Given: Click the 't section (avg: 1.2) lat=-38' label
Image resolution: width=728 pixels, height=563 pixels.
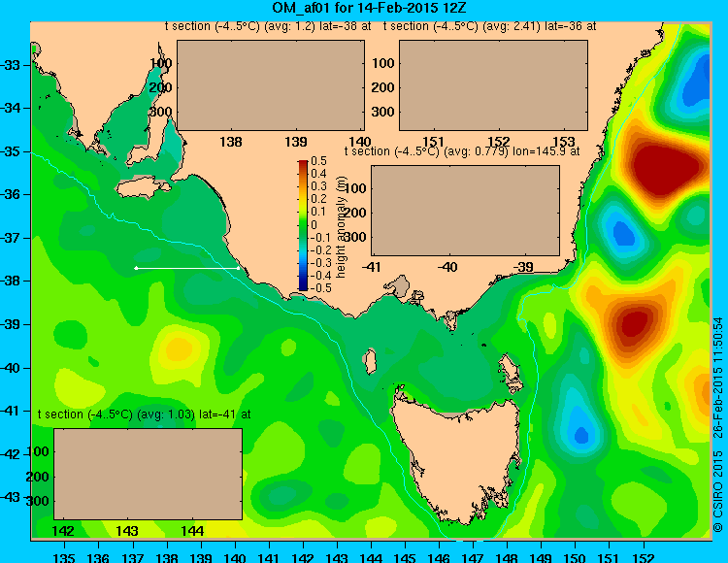Looking at the screenshot, I should click(x=268, y=26).
